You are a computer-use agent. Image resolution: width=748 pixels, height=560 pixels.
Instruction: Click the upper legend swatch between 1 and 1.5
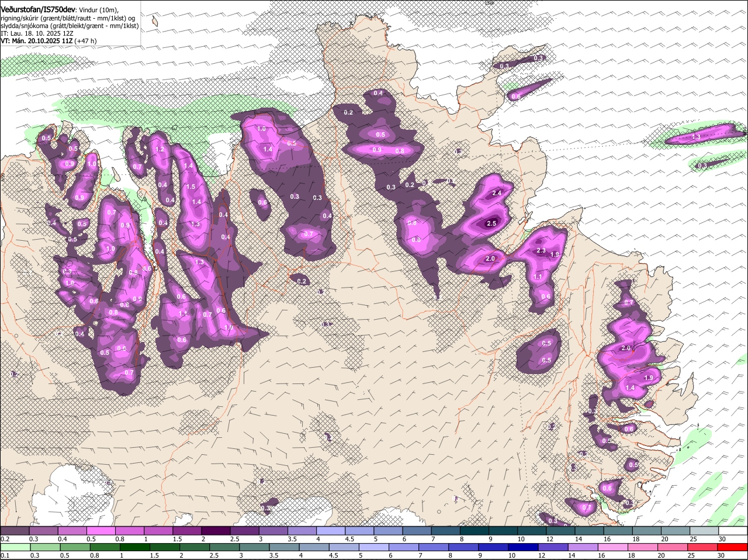click(x=158, y=531)
